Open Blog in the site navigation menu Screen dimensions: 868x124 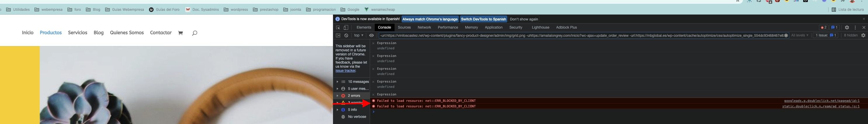(98, 33)
